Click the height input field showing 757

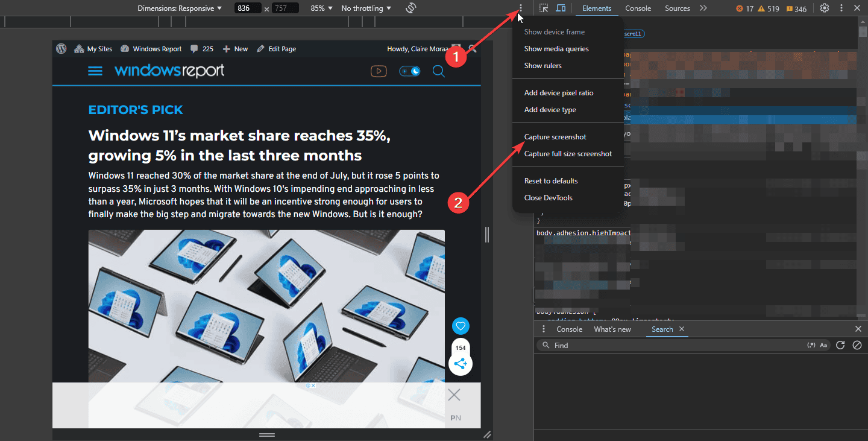[285, 8]
